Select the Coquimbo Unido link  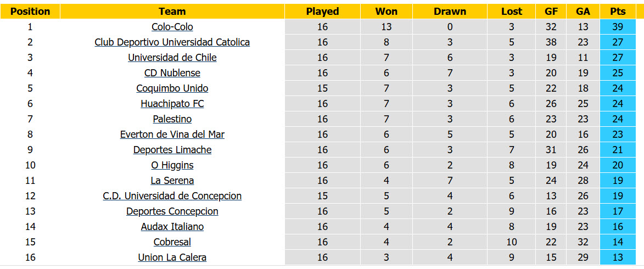click(x=172, y=88)
